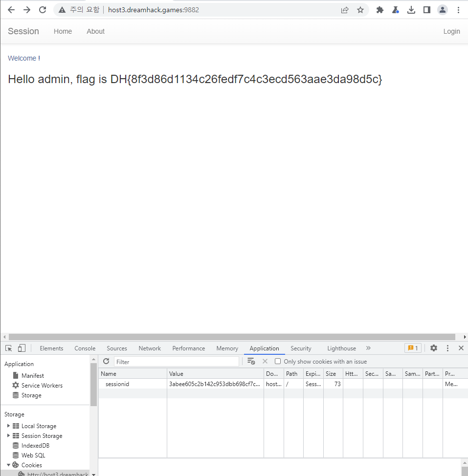This screenshot has width=468, height=476.
Task: Open the Console tab
Action: pos(85,348)
